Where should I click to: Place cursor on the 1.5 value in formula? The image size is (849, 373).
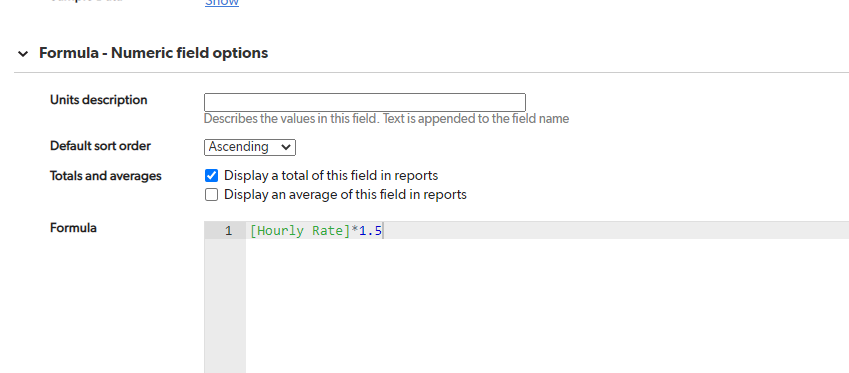pyautogui.click(x=370, y=231)
